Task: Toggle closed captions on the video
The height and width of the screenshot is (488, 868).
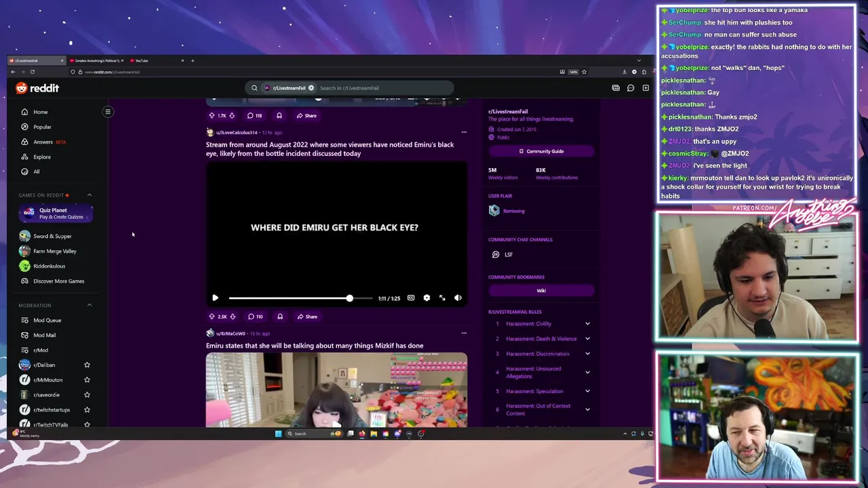Action: coord(411,298)
